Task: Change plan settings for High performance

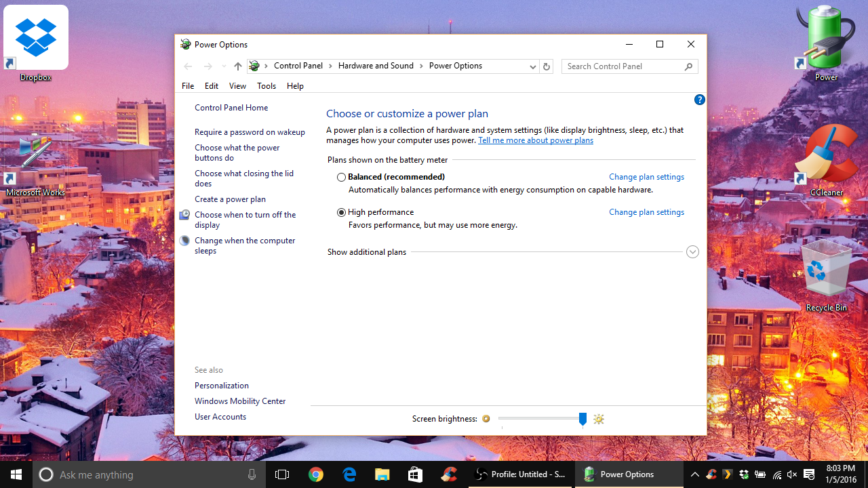Action: click(x=646, y=212)
